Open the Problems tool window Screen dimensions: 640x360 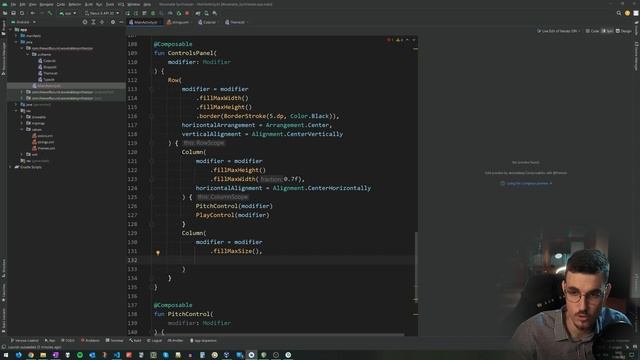[90, 340]
